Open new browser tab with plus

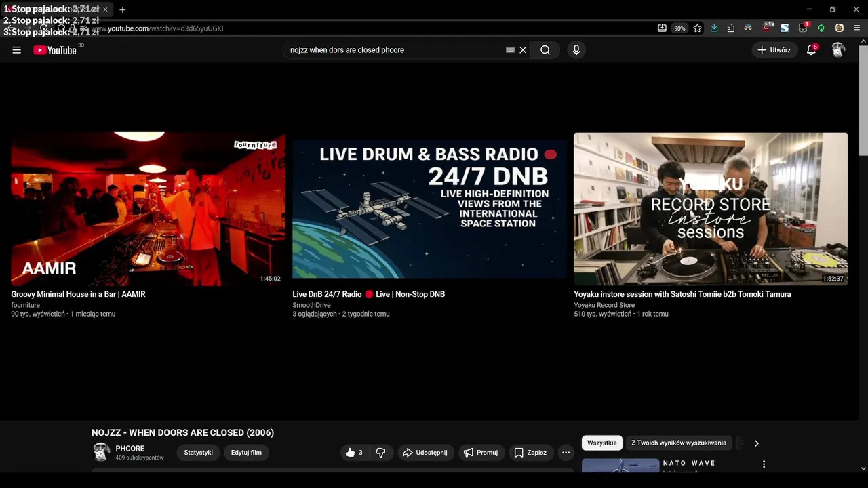123,9
